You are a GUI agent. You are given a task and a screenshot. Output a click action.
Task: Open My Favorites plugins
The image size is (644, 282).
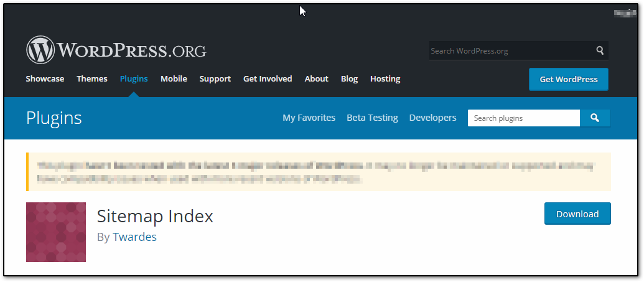coord(309,118)
